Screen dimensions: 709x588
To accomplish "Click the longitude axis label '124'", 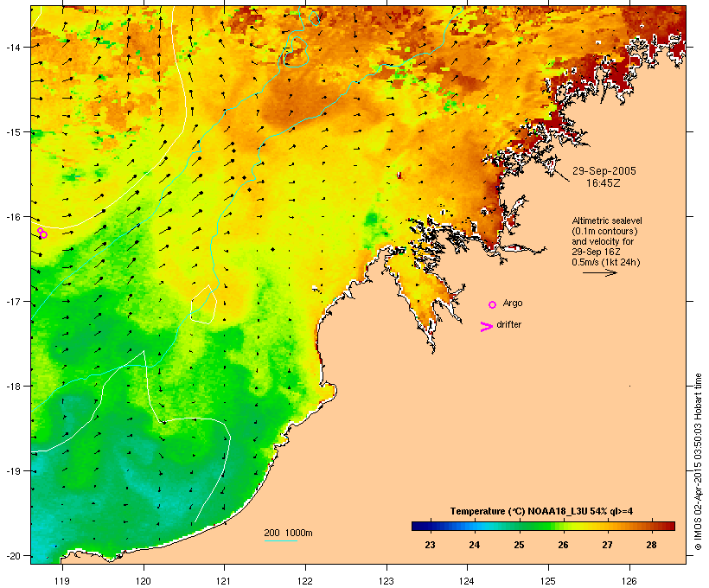I will (467, 581).
